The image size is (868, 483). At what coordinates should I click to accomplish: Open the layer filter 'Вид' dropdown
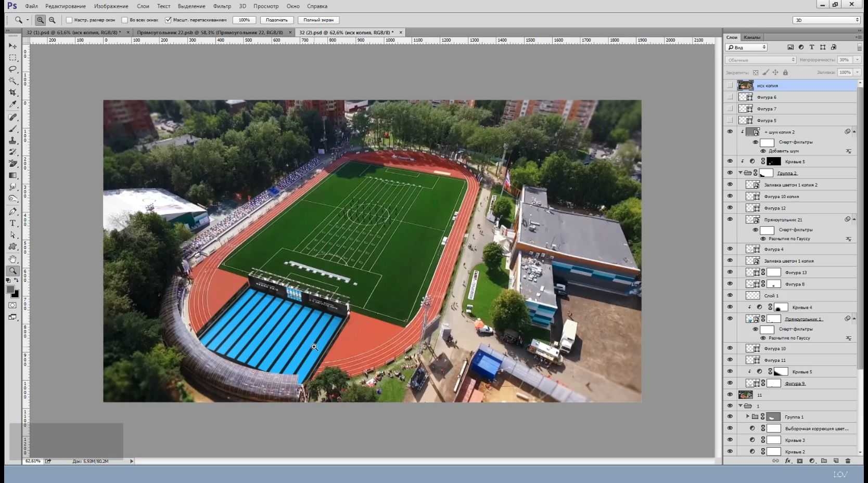(746, 47)
